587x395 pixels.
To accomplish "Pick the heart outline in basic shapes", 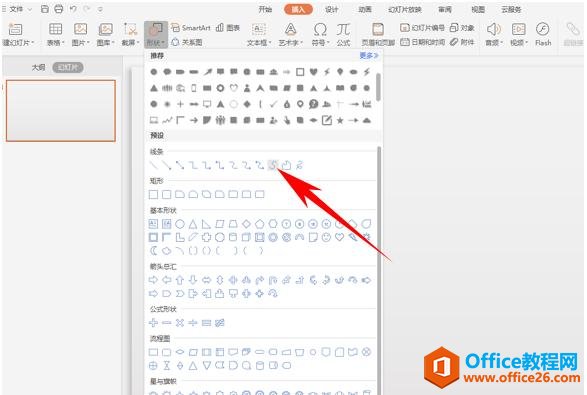I will [x=340, y=237].
